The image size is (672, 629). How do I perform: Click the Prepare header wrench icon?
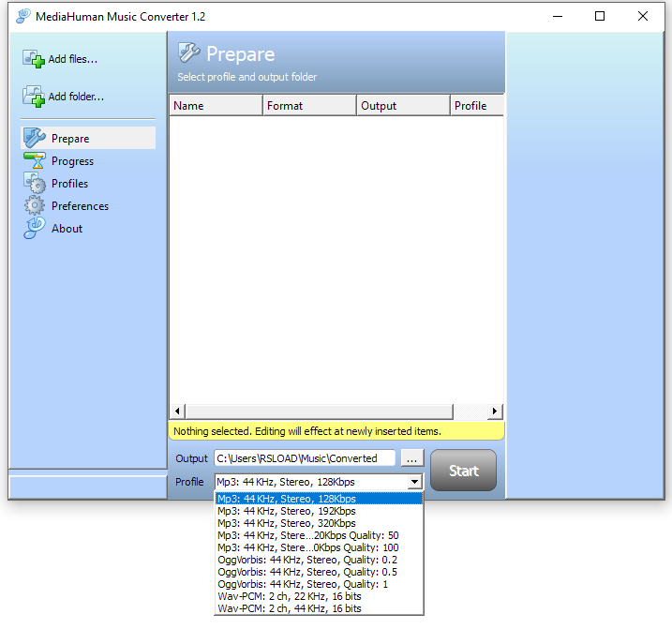point(188,52)
